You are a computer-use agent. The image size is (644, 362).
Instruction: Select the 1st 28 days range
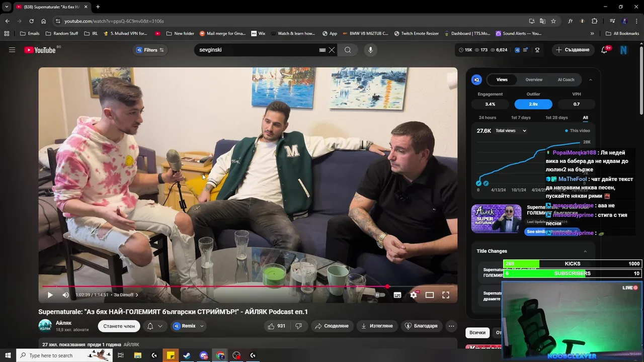(x=556, y=118)
